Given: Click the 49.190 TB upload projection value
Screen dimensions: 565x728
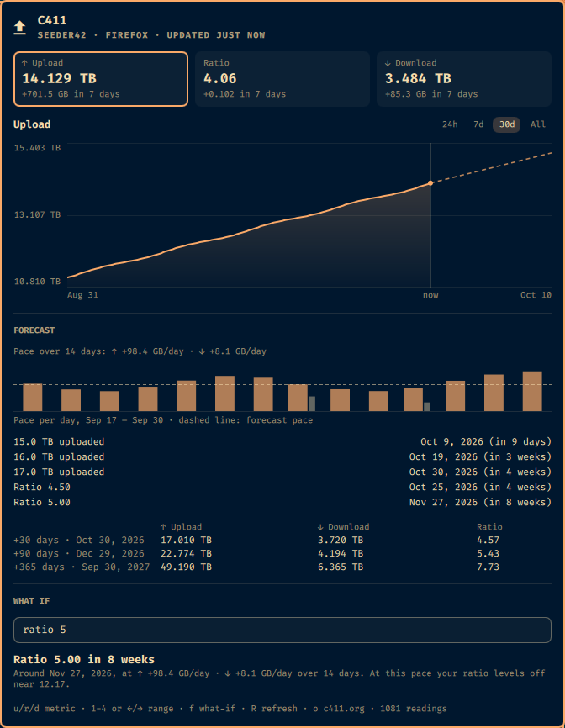Looking at the screenshot, I should [186, 567].
